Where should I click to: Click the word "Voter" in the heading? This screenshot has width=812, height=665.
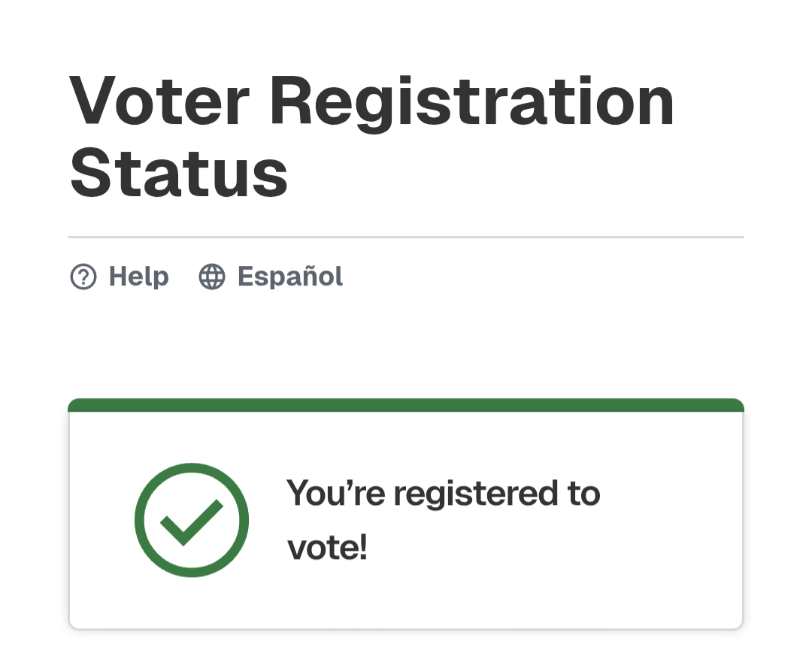tap(159, 102)
